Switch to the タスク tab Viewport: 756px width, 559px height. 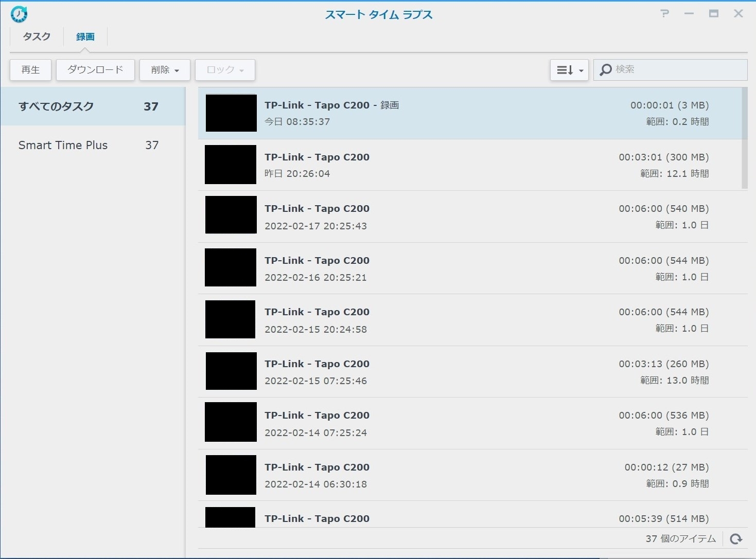(x=37, y=37)
